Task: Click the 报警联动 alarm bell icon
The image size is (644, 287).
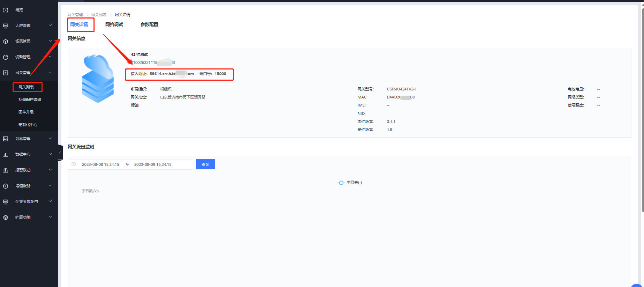Action: point(6,170)
